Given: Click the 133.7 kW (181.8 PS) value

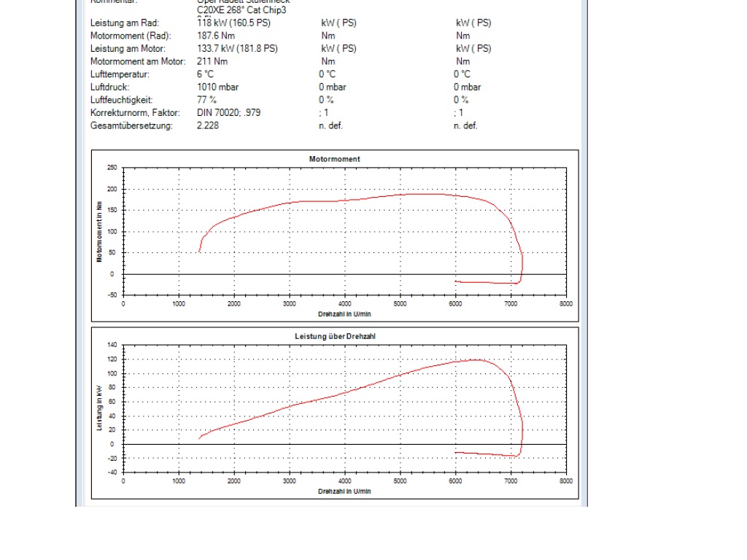Looking at the screenshot, I should pos(237,49).
